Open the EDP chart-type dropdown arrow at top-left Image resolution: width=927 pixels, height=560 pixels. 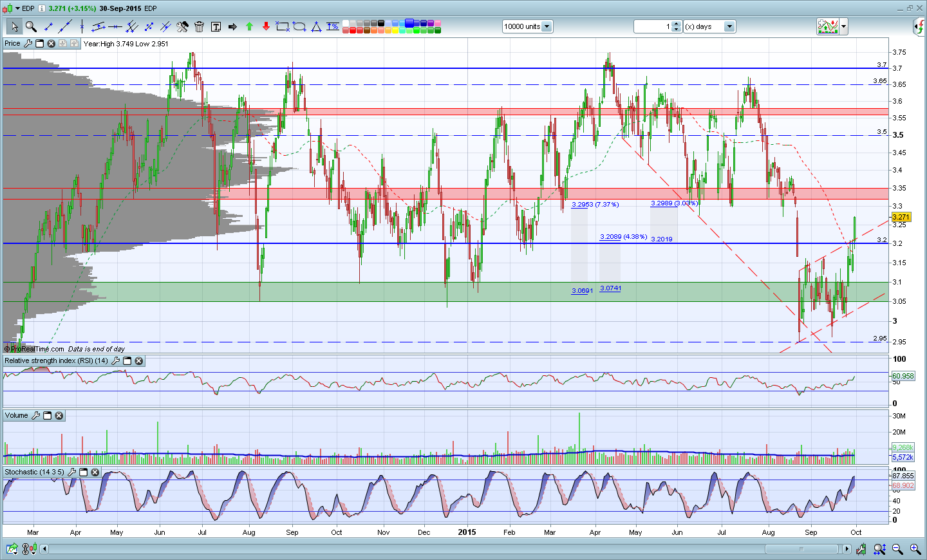point(17,8)
